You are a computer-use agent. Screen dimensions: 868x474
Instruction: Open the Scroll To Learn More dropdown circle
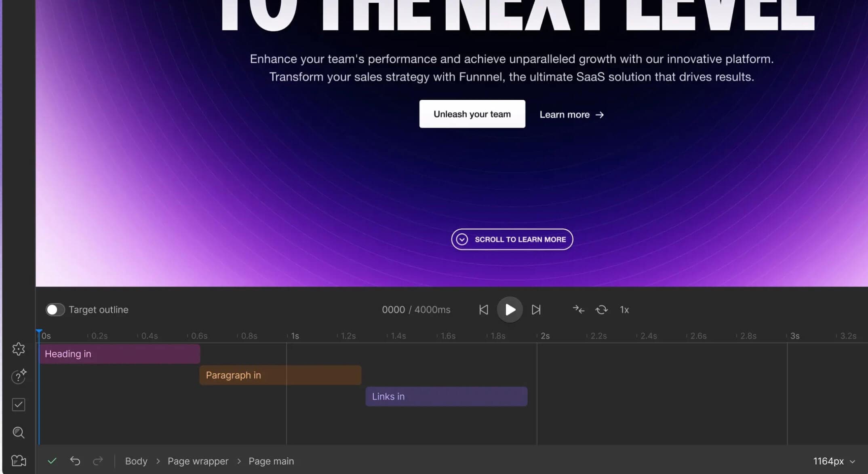click(463, 239)
